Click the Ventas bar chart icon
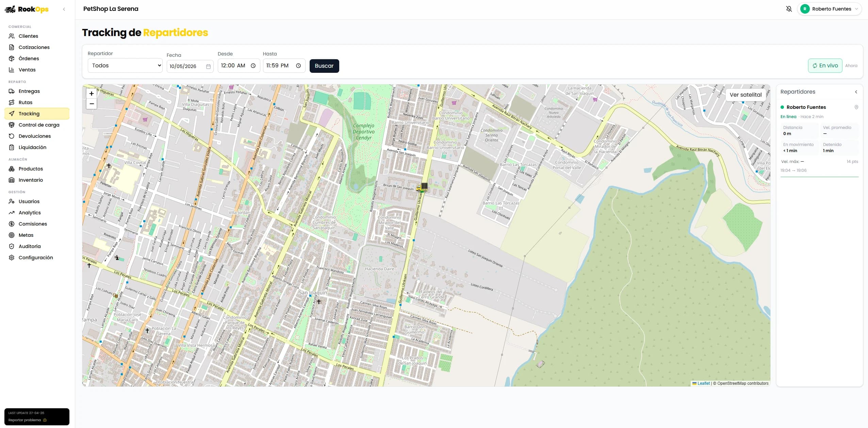The width and height of the screenshot is (868, 428). [x=12, y=70]
